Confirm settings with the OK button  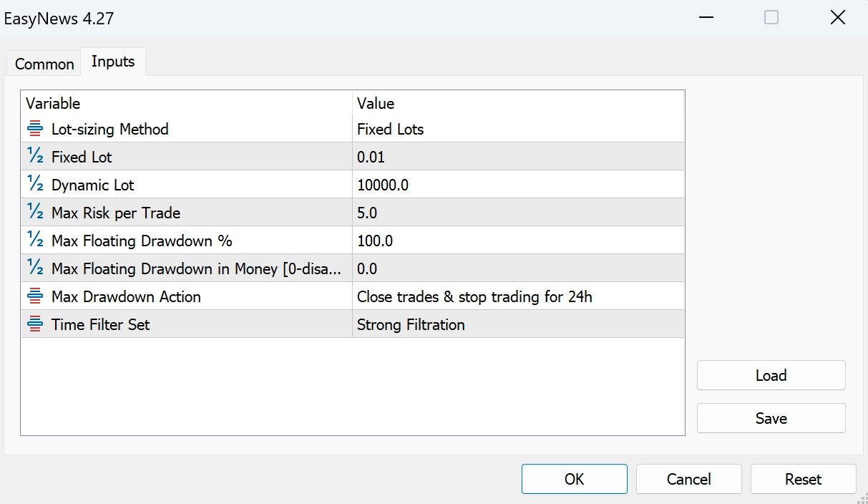(x=574, y=479)
